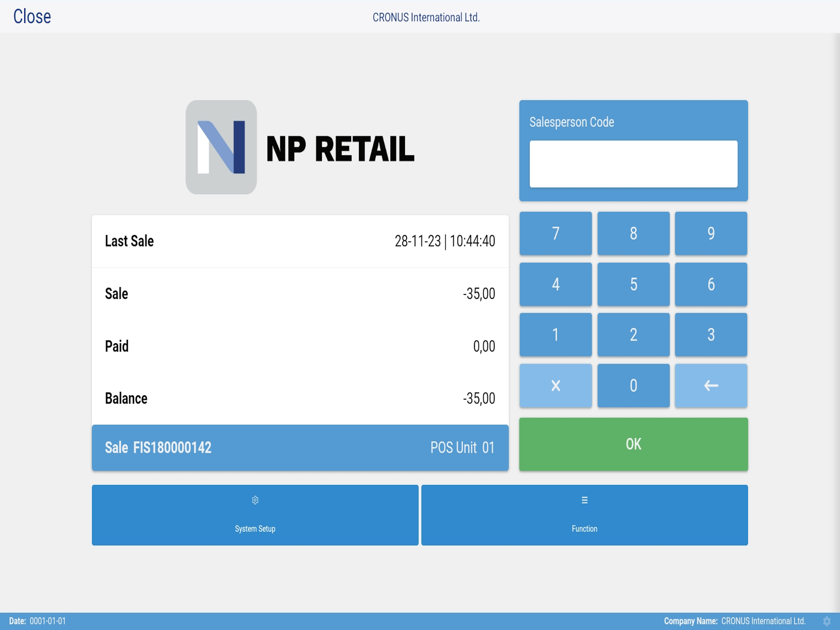This screenshot has width=840, height=630.
Task: Open the settings gear in status bar
Action: 827,621
